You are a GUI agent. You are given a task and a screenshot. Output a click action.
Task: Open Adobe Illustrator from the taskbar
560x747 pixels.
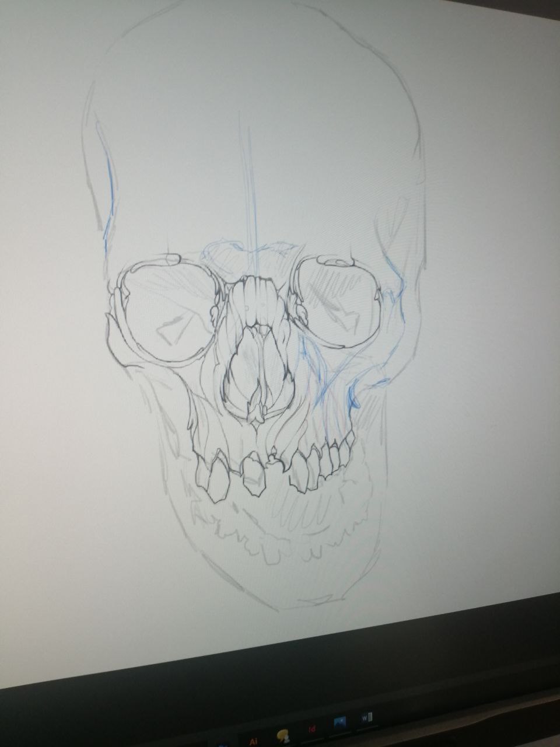253,742
